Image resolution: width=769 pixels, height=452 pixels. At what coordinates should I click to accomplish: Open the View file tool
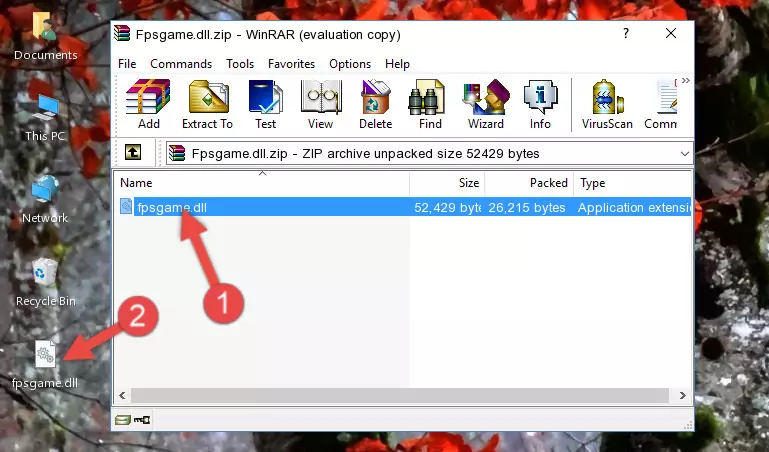point(321,104)
